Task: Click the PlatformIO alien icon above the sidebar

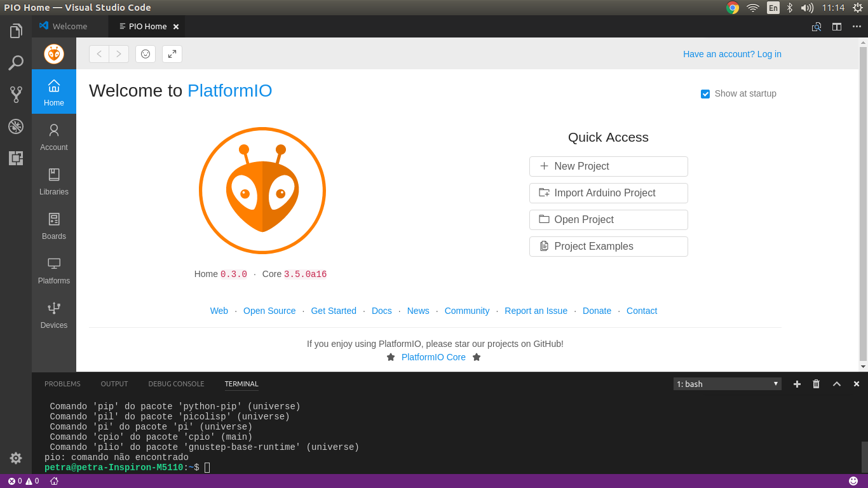Action: [53, 53]
